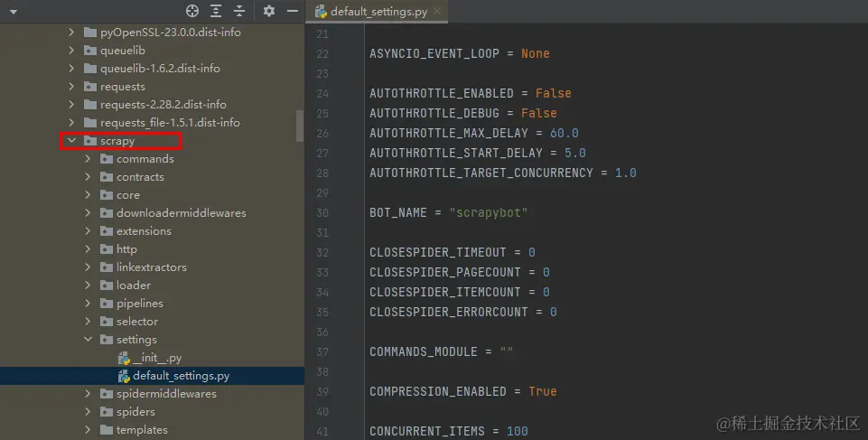The width and height of the screenshot is (868, 440).
Task: Expand the templates folder chevron
Action: pyautogui.click(x=88, y=429)
